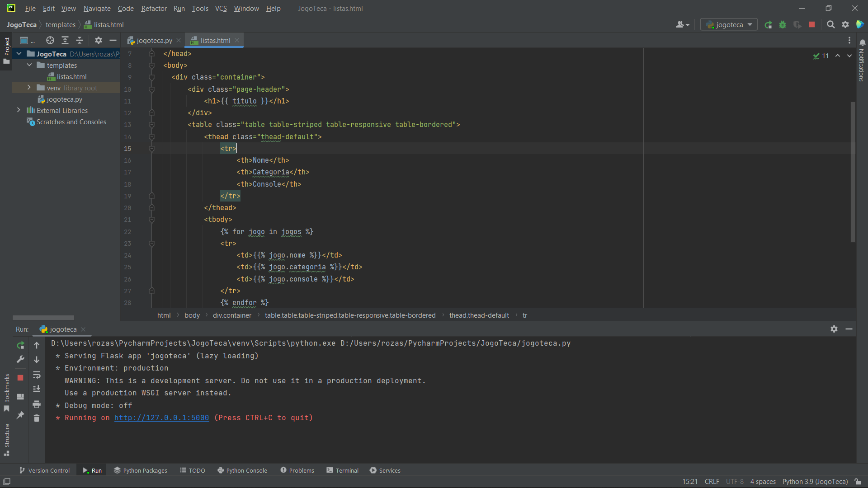Select the jogoteca dropdown configuration

730,24
